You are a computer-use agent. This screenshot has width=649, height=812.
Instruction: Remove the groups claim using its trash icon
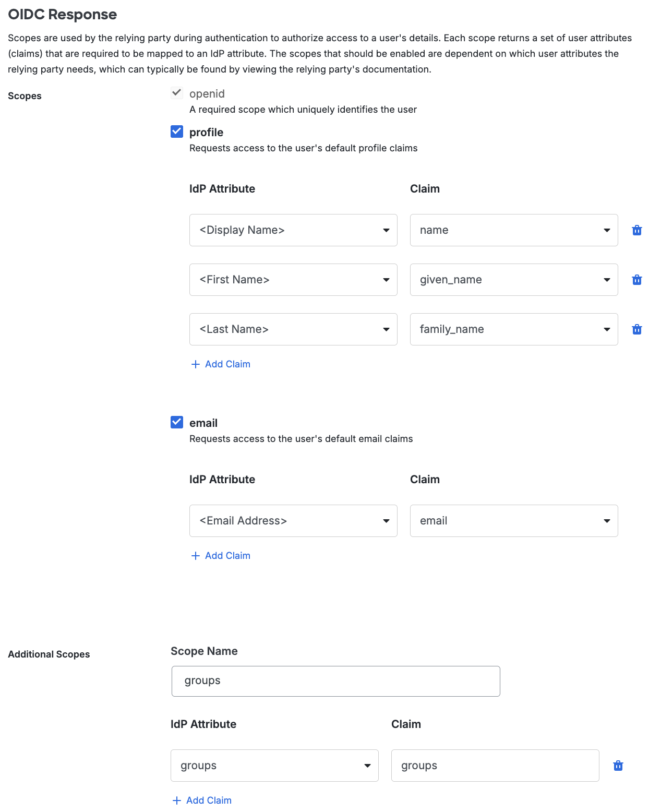coord(618,766)
